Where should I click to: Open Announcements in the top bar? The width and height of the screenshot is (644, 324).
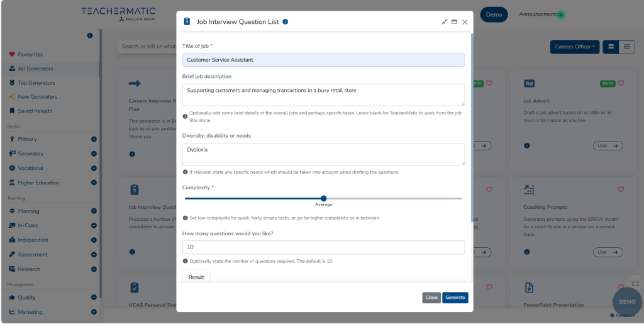tap(538, 14)
